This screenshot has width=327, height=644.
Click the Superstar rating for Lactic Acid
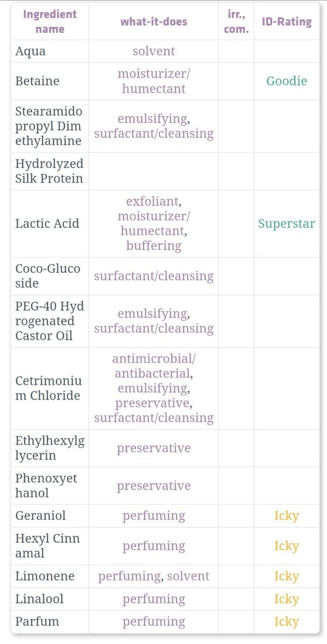pos(287,223)
